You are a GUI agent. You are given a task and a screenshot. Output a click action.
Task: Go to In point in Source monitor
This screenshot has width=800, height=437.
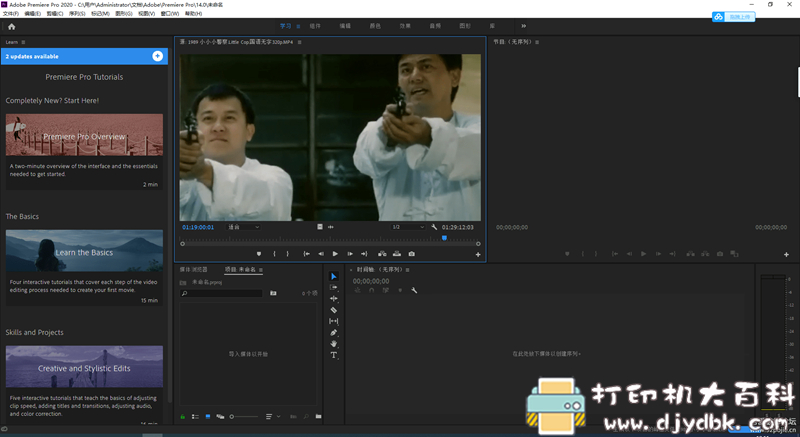click(306, 254)
